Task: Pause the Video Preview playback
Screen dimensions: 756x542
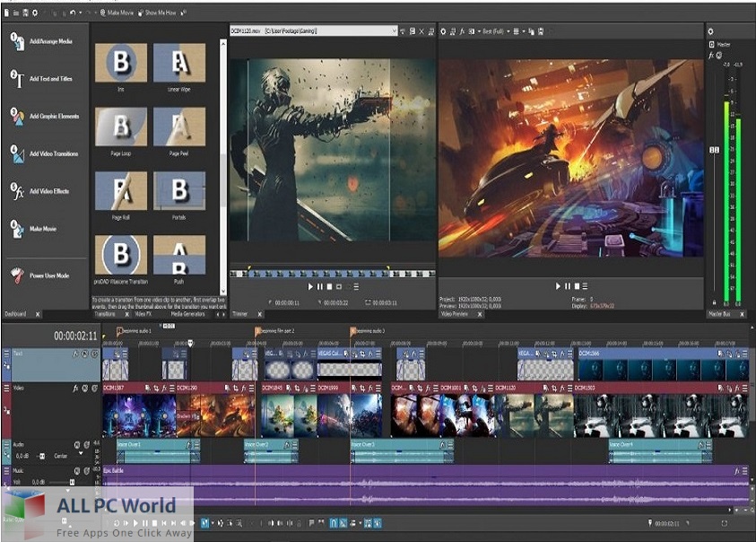Action: 568,286
